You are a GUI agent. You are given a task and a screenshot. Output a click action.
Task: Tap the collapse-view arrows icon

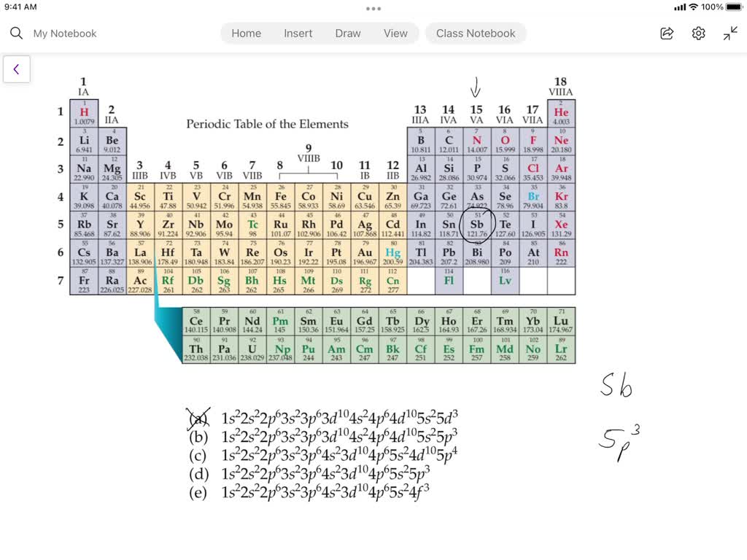729,33
